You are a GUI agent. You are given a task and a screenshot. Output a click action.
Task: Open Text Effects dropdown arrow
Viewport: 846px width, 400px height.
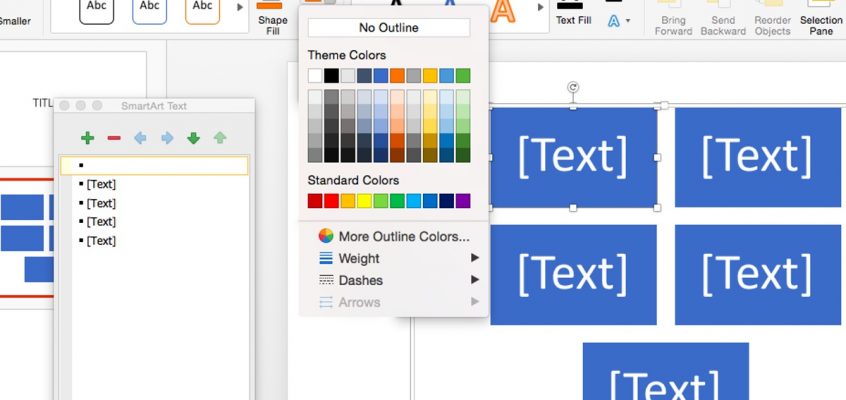tap(628, 21)
